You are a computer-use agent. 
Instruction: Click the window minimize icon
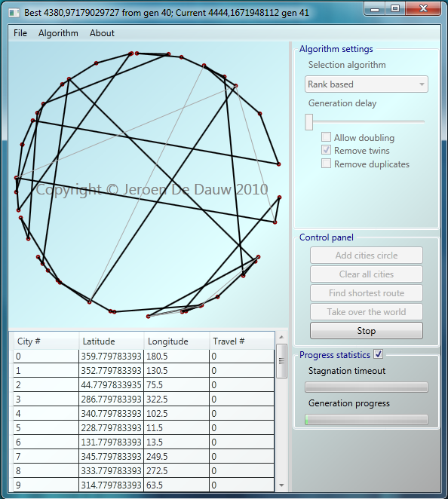tap(375, 9)
